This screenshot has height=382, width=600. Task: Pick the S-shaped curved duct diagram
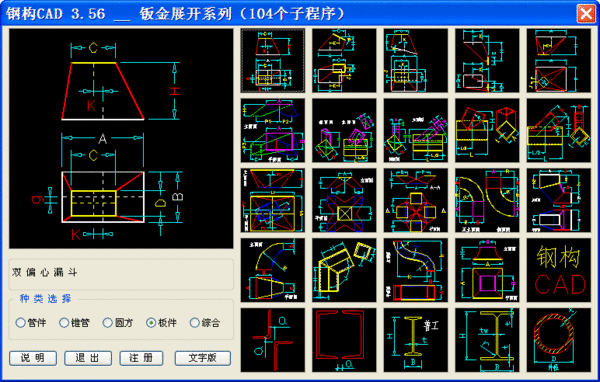[x=416, y=270]
